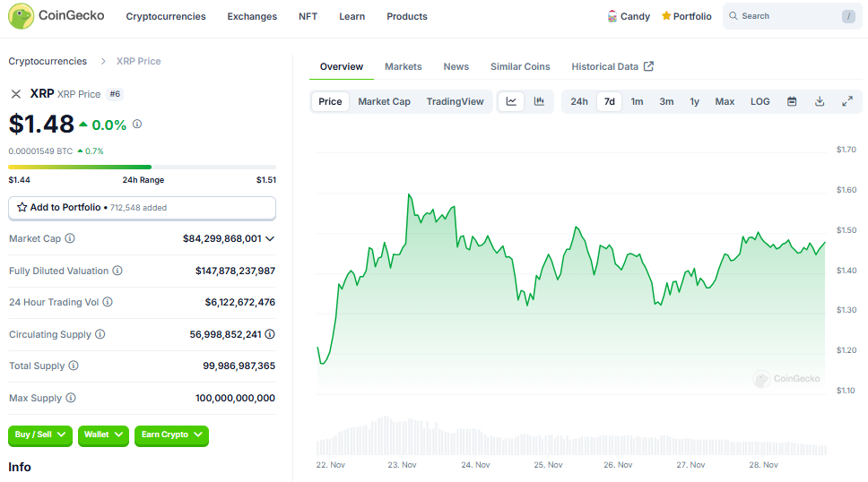Viewport: 868px width, 482px height.
Task: Switch to the Similar Coins tab
Action: coord(520,66)
